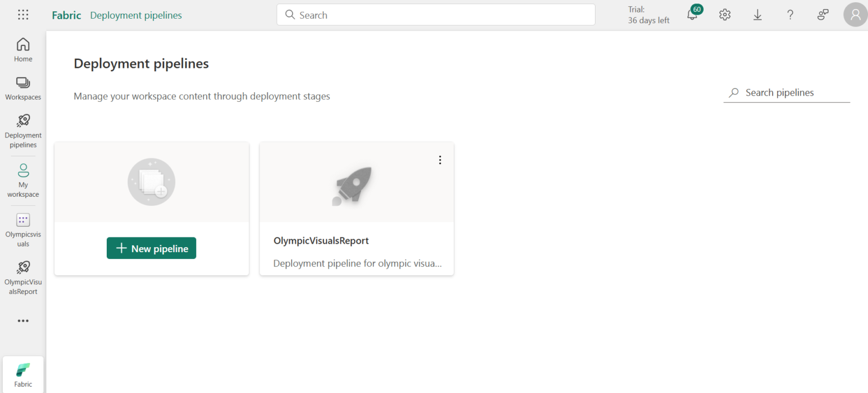The image size is (868, 393).
Task: Open OlympicVisualsReport card more options menu
Action: tap(440, 160)
